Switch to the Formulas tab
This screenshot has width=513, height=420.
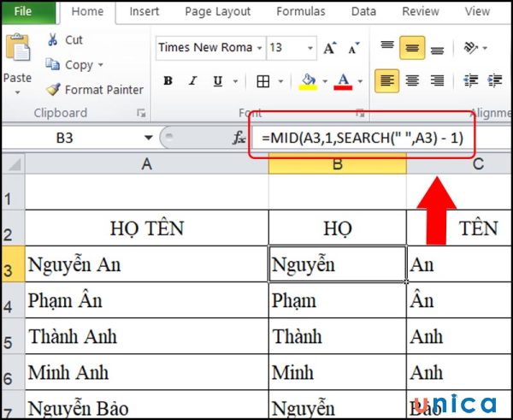point(301,12)
